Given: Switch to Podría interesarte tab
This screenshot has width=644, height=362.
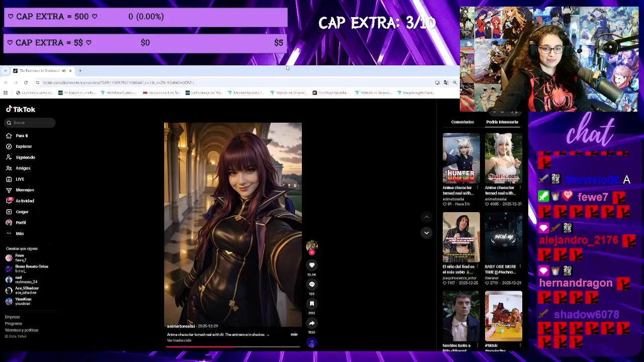Looking at the screenshot, I should tap(502, 122).
